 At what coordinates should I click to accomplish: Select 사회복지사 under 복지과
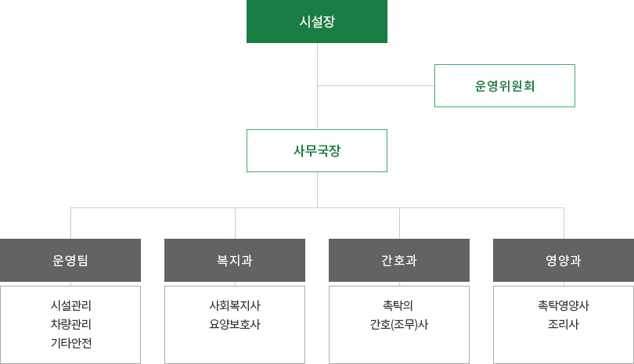(x=235, y=305)
